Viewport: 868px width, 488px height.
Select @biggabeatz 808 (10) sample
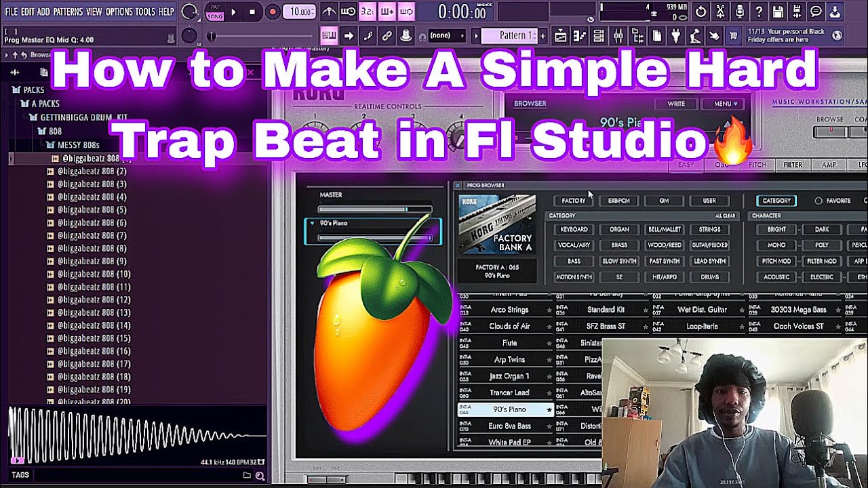click(x=94, y=274)
